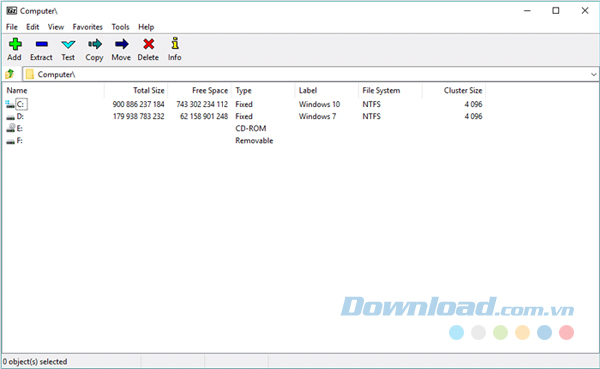
Task: Click NTFS in the D: row
Action: pyautogui.click(x=372, y=116)
